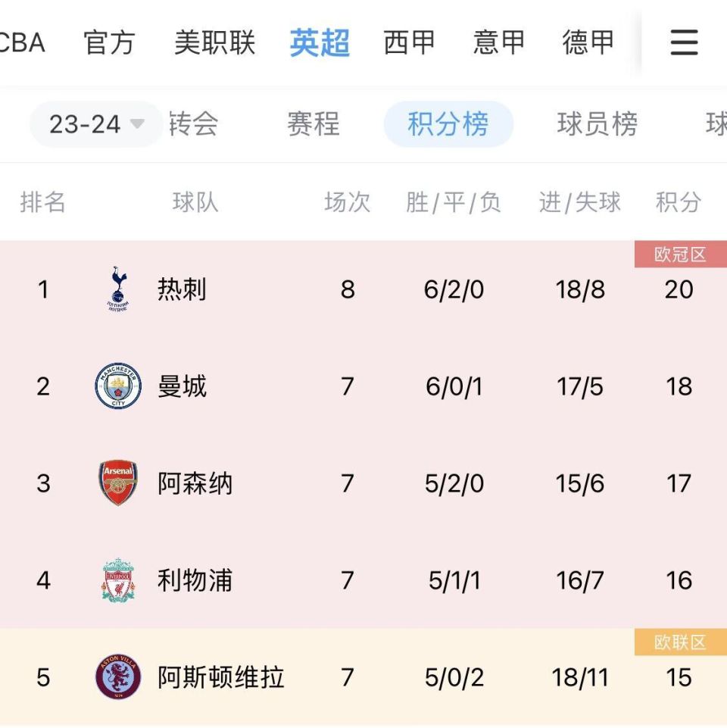Open the 官方 section
Image resolution: width=727 pixels, height=728 pixels.
coord(111,43)
